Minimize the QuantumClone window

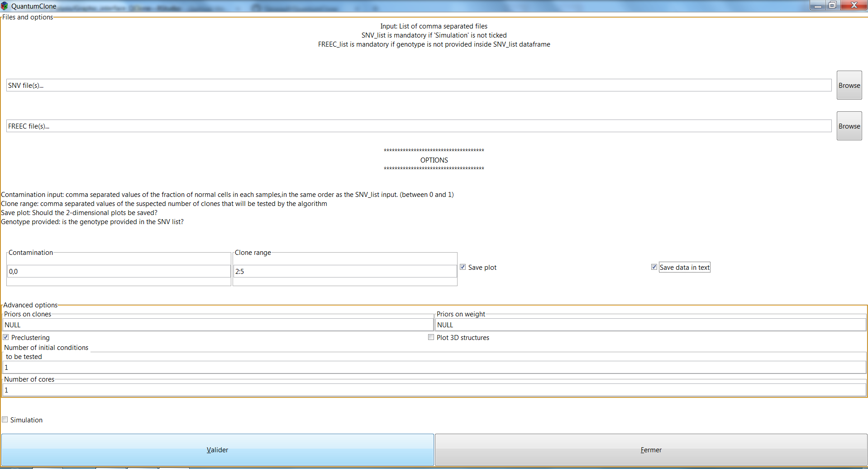pos(818,5)
